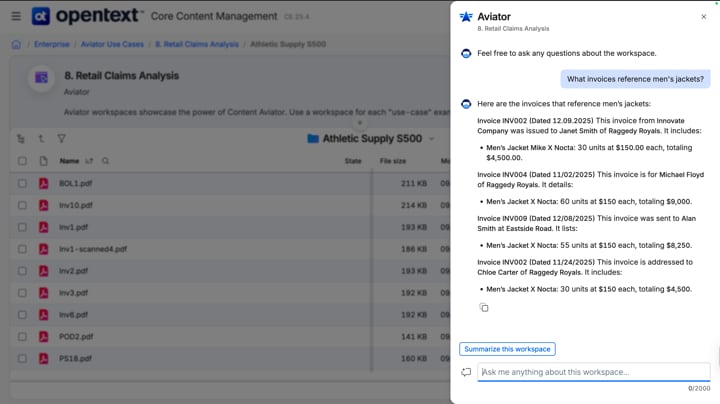This screenshot has height=404, width=720.
Task: Open the filter funnel icon
Action: pyautogui.click(x=61, y=138)
